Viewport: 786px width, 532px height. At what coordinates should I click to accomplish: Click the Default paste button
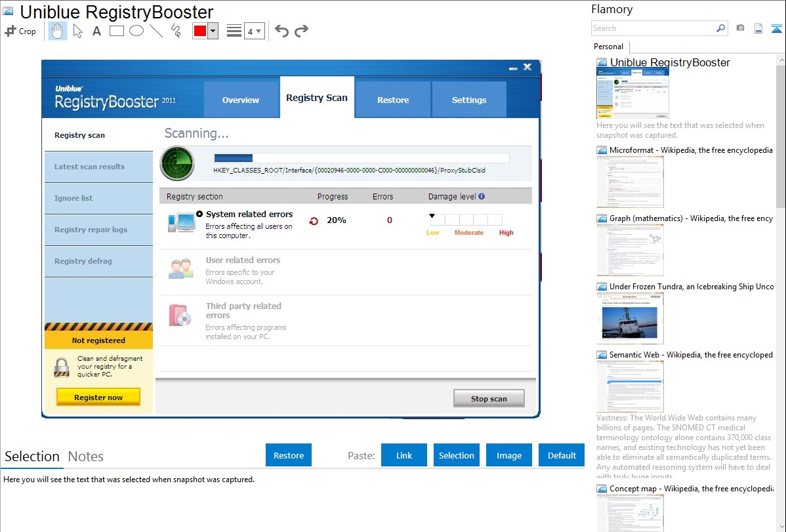point(562,455)
